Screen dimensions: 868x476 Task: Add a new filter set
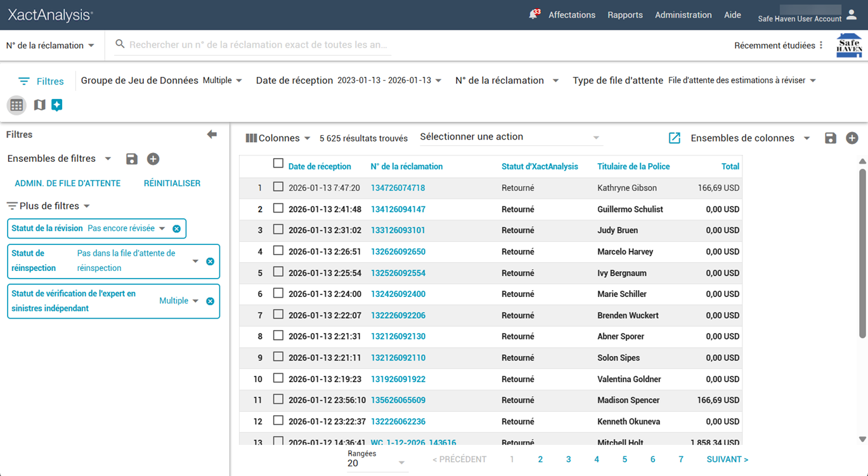153,159
